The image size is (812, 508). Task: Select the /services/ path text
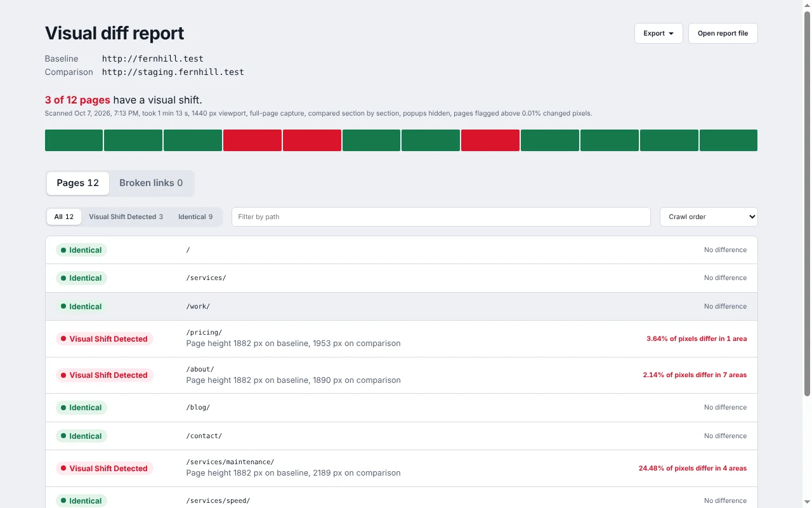(206, 278)
